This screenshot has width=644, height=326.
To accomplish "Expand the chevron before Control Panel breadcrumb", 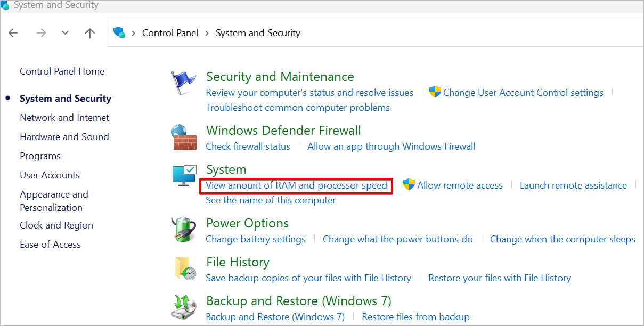I will point(133,33).
